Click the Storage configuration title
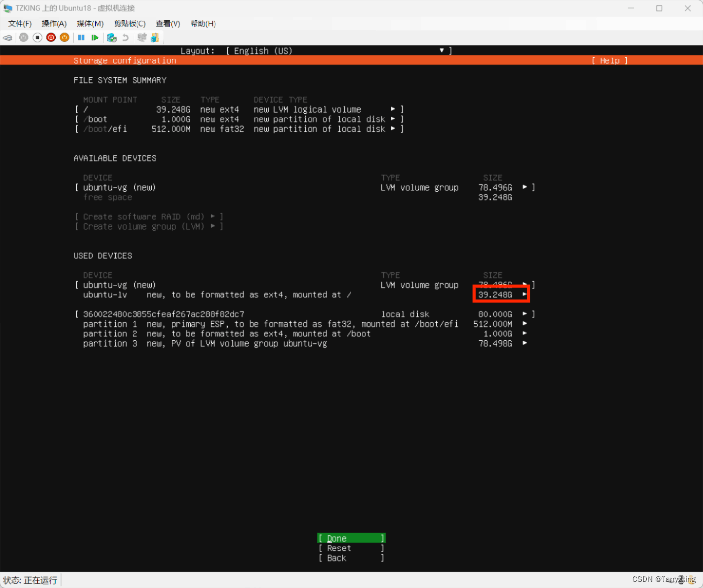Image resolution: width=703 pixels, height=588 pixels. pyautogui.click(x=125, y=60)
